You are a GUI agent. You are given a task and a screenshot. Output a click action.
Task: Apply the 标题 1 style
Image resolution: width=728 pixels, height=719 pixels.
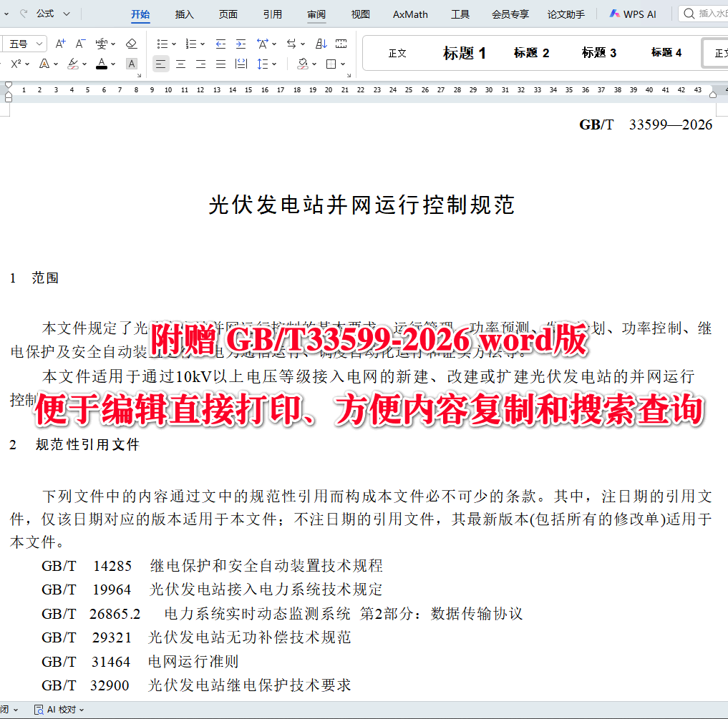[465, 53]
